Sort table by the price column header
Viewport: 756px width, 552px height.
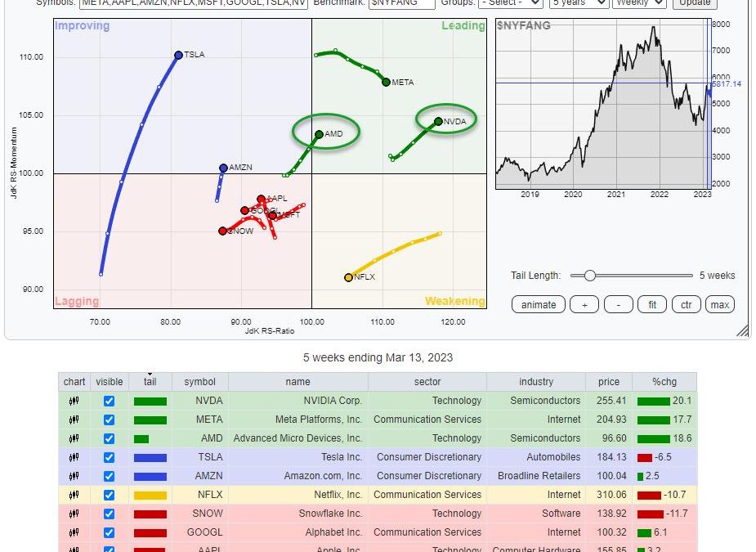pyautogui.click(x=609, y=382)
